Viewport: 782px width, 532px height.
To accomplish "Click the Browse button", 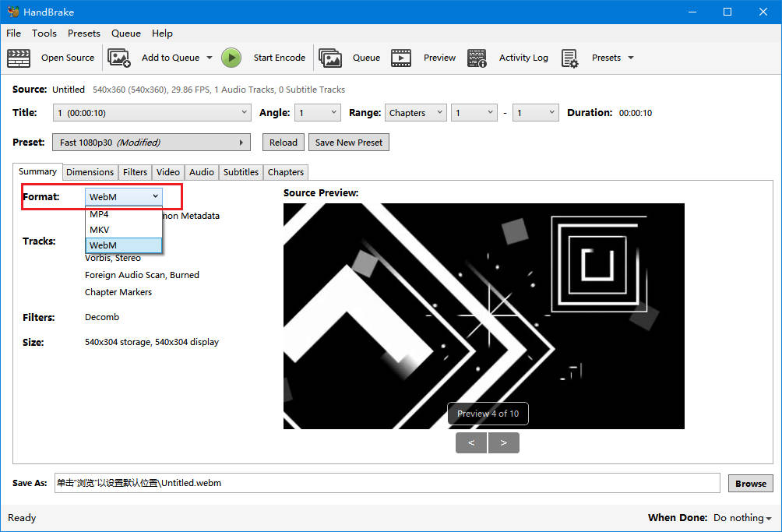I will (751, 483).
